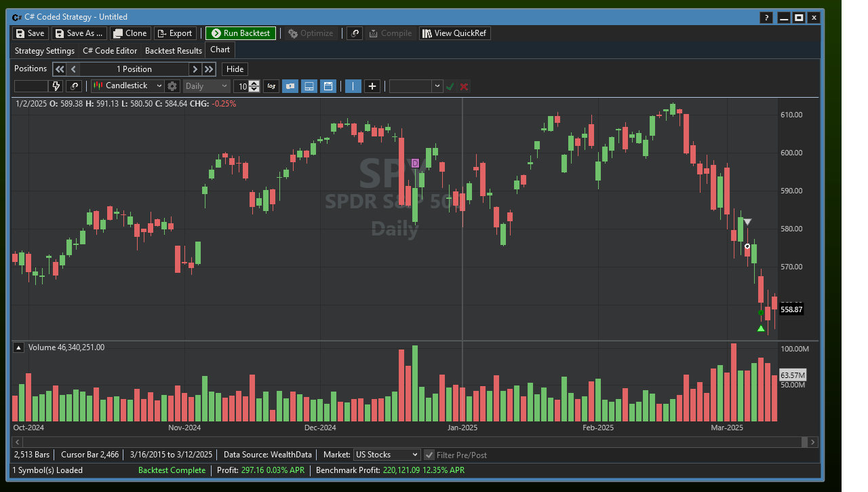Select the vertical line cursor icon

(x=353, y=86)
